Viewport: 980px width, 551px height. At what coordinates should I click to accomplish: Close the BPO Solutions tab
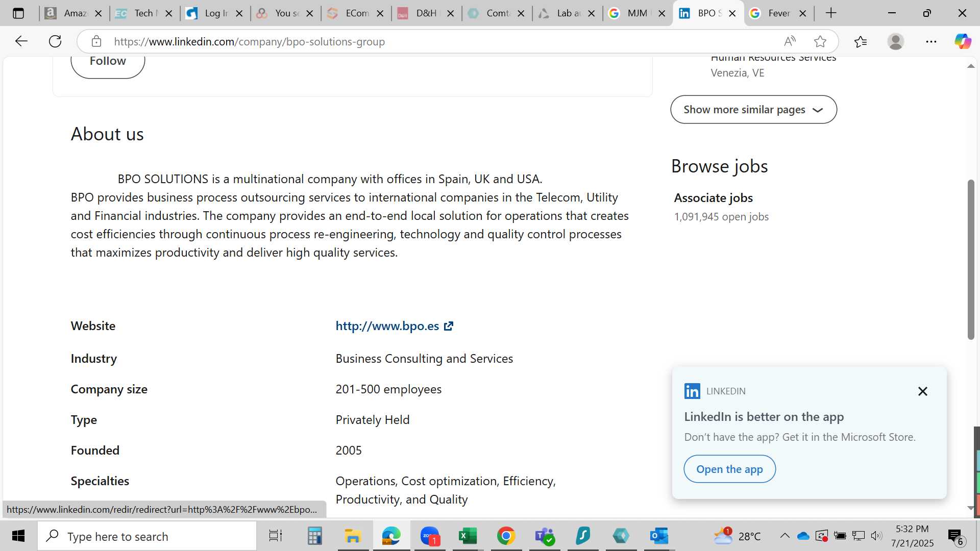732,13
